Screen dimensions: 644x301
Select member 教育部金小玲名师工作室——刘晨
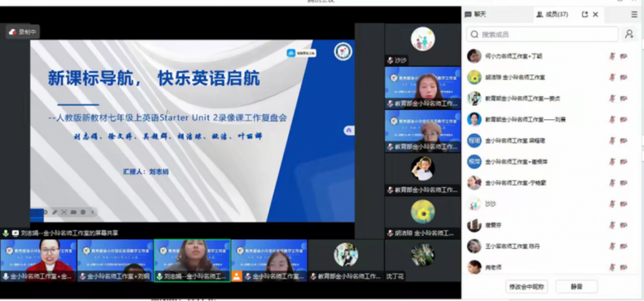(x=551, y=119)
